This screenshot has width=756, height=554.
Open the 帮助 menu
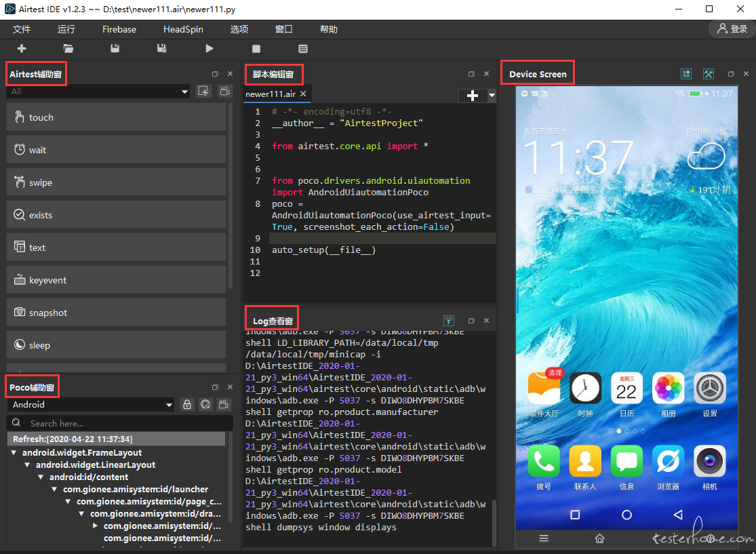[328, 29]
